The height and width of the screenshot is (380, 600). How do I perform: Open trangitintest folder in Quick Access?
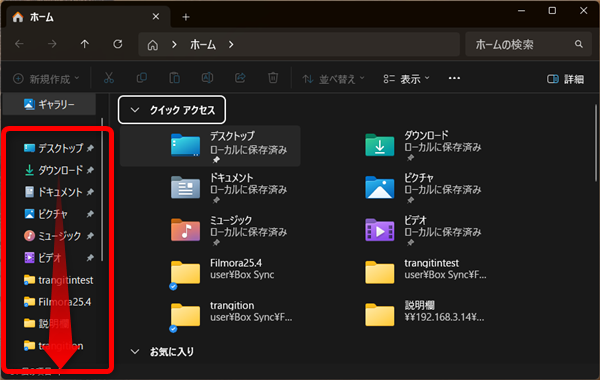(x=425, y=273)
